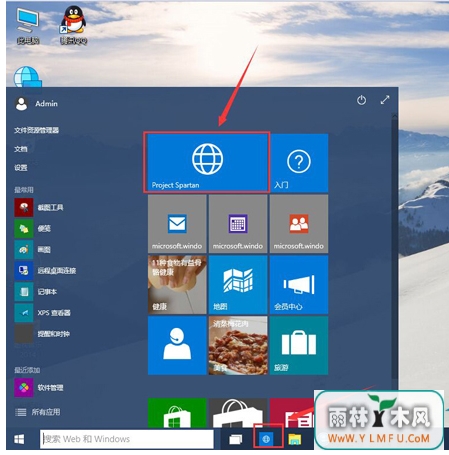The image size is (449, 455).
Task: Click the power button in Start menu
Action: [361, 100]
